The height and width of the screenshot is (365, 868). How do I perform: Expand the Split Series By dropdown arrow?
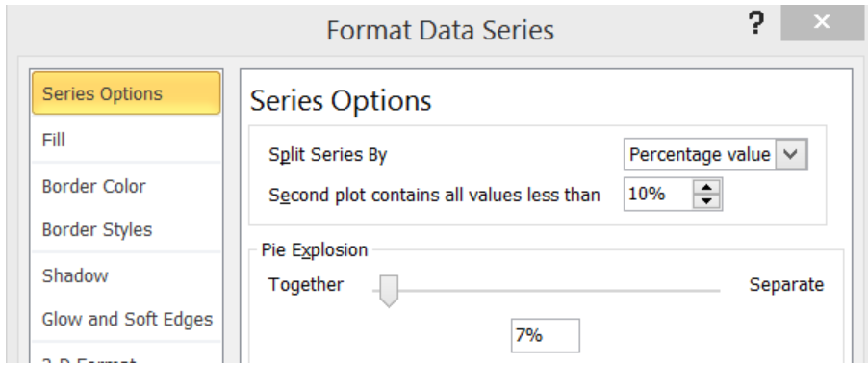pyautogui.click(x=790, y=154)
